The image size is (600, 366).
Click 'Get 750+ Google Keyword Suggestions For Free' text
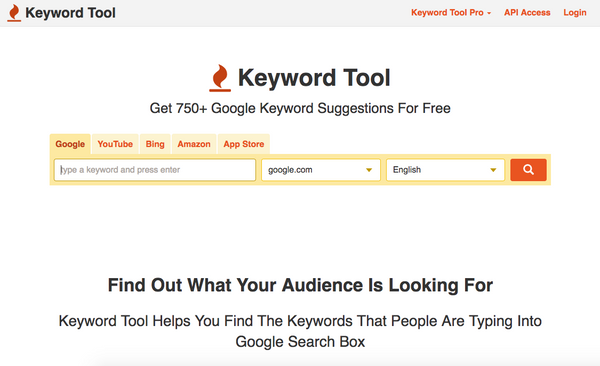(x=300, y=108)
